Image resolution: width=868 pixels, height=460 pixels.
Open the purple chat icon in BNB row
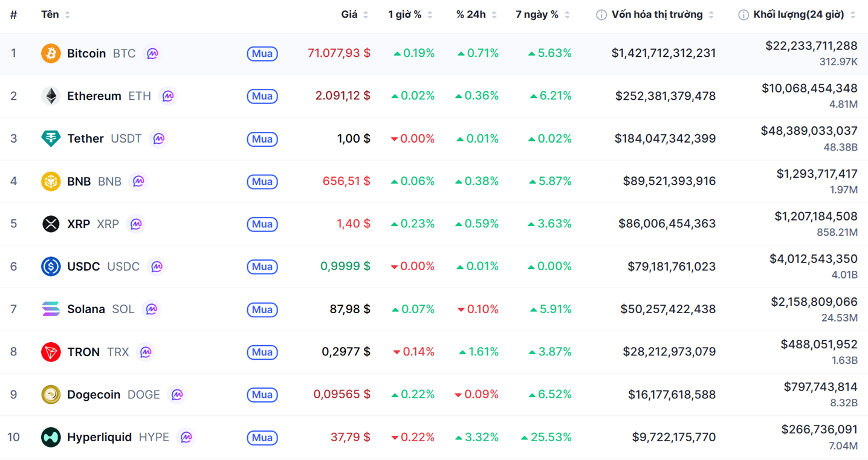pos(138,181)
